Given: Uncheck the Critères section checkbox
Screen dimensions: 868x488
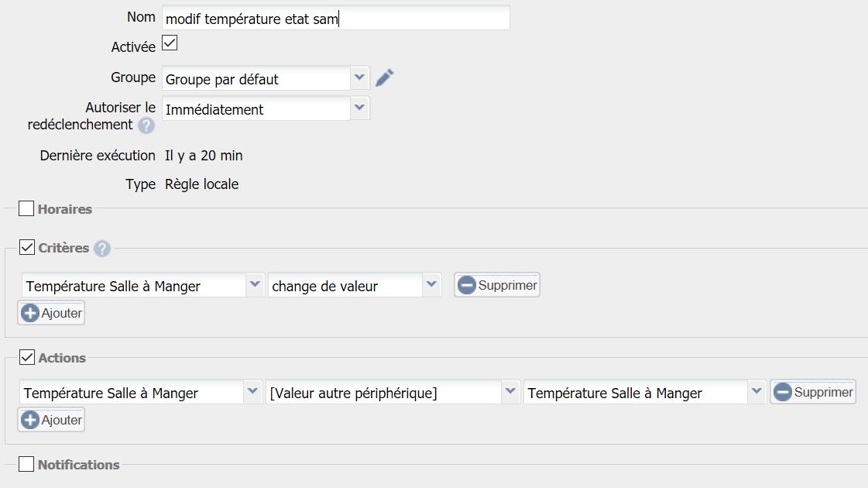Looking at the screenshot, I should [26, 248].
